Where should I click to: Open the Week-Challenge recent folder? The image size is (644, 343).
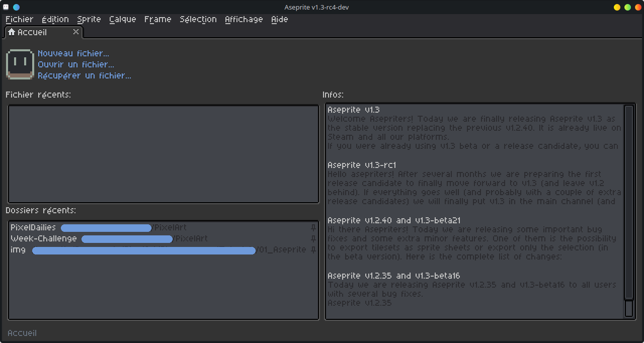pyautogui.click(x=164, y=238)
